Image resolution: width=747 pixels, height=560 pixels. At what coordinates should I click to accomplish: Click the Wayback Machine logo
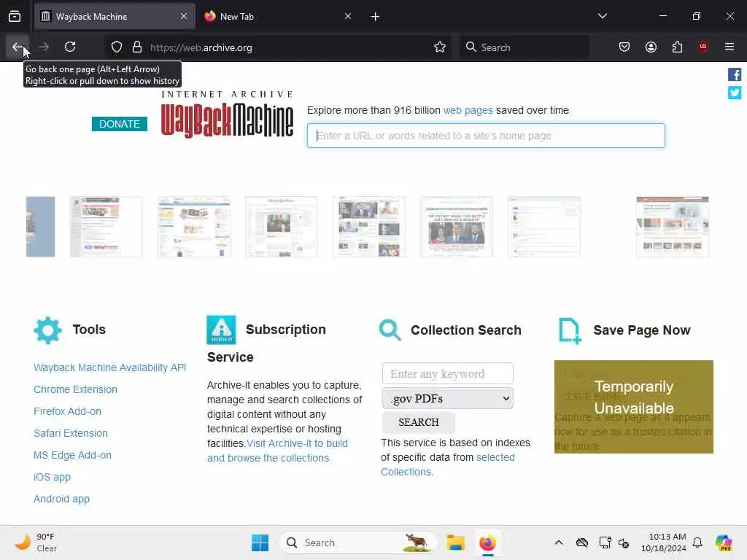click(228, 114)
